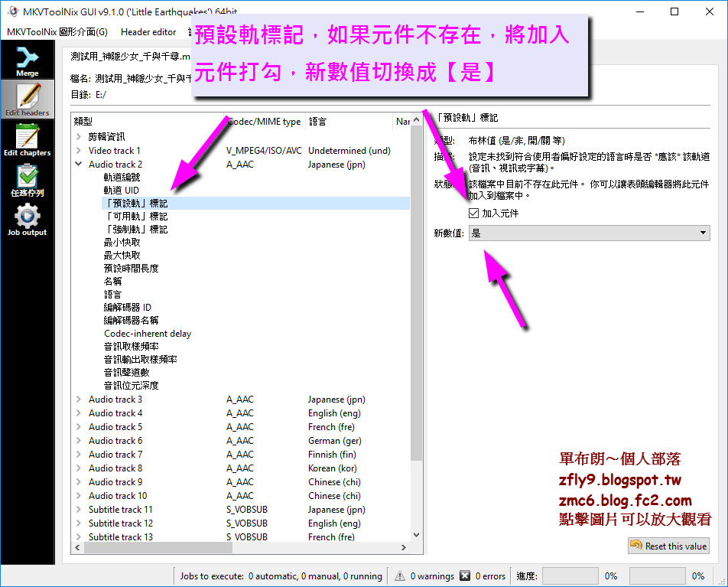Expand the Audio track 8 node
Screen dimensions: 728x587
pyautogui.click(x=79, y=468)
